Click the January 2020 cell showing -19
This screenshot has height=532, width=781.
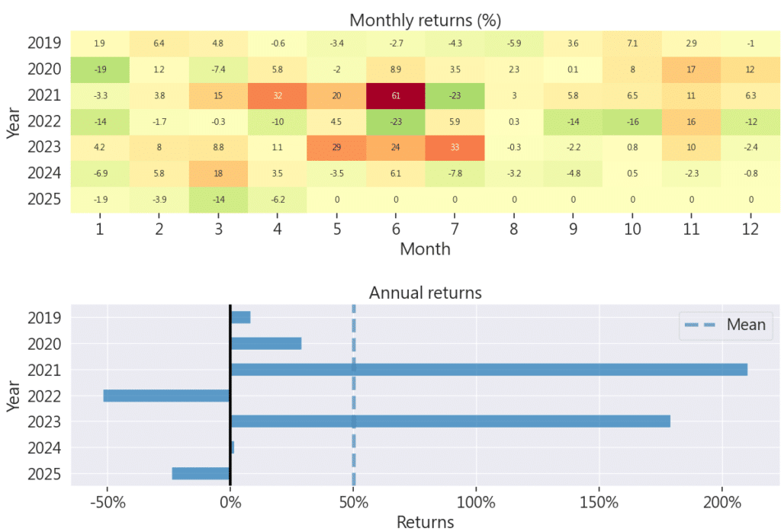[100, 69]
